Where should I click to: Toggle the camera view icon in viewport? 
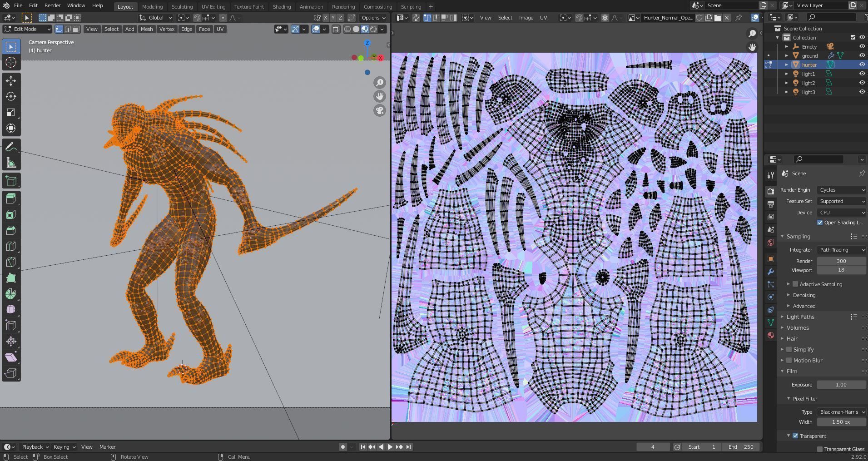(379, 110)
